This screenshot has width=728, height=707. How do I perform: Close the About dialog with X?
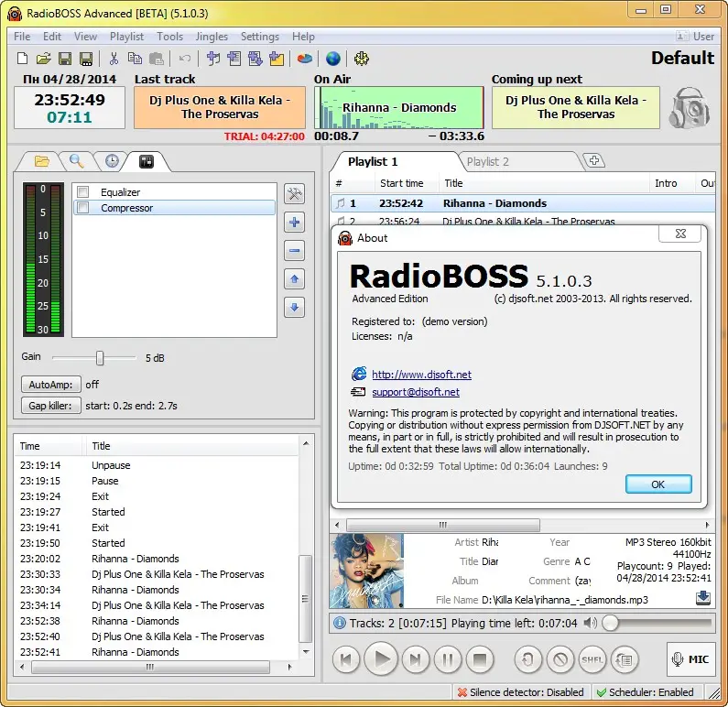[x=680, y=234]
